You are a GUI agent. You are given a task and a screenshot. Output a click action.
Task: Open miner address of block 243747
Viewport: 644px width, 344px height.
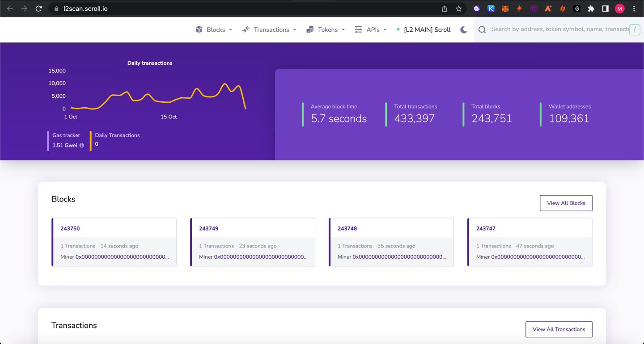click(x=538, y=257)
